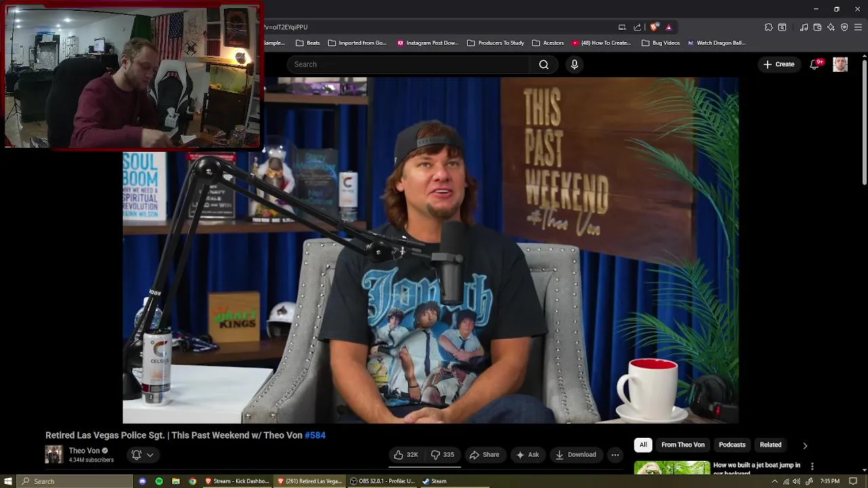Open Windows notification center icon
Image resolution: width=868 pixels, height=488 pixels.
[x=853, y=481]
